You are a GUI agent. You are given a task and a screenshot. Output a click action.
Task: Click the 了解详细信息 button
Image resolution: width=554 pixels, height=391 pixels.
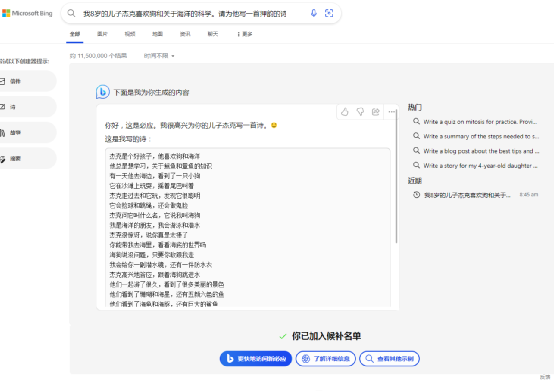pos(325,359)
